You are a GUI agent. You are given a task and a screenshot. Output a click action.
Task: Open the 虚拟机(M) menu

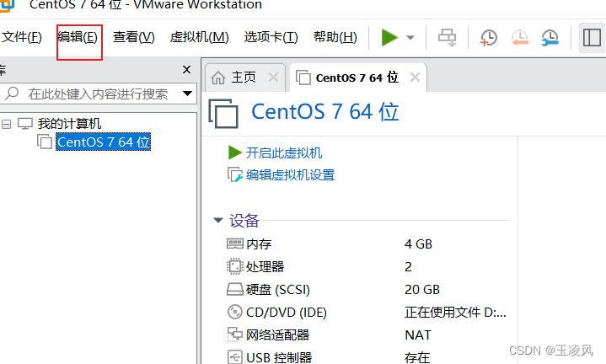pos(200,37)
